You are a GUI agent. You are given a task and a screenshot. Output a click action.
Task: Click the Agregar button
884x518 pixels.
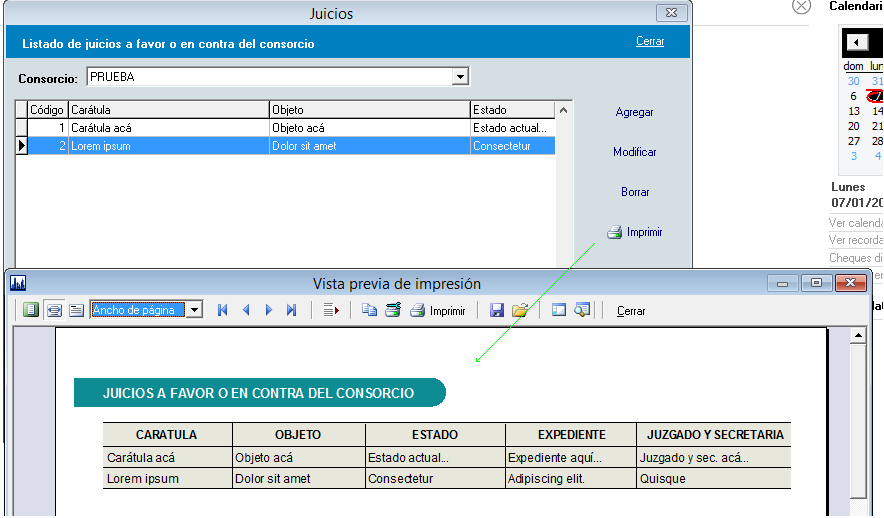point(634,113)
